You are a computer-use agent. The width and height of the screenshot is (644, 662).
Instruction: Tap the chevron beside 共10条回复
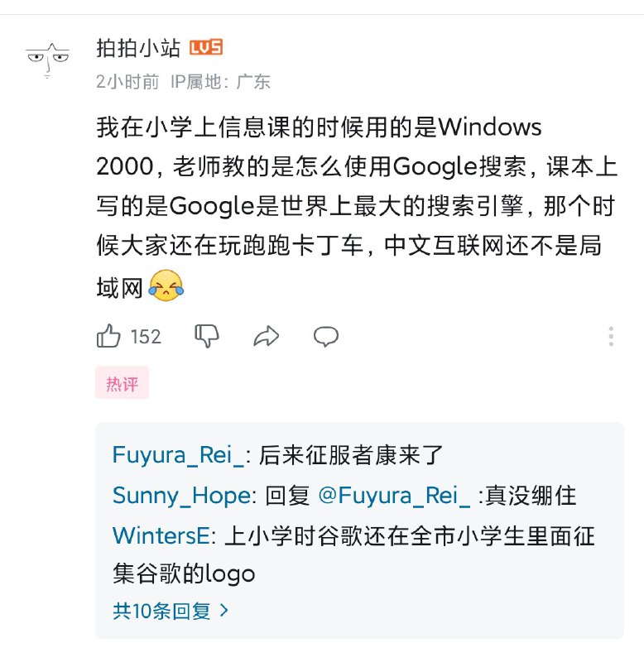(x=224, y=611)
